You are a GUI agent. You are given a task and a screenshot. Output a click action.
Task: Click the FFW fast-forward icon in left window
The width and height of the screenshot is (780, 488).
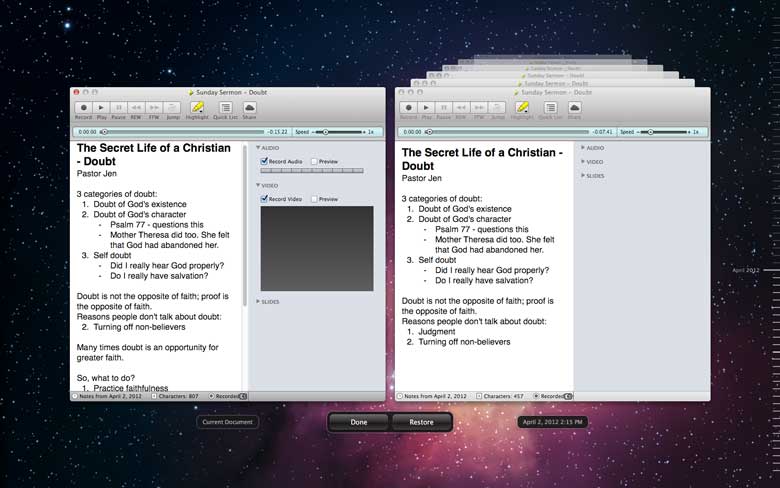[x=155, y=107]
